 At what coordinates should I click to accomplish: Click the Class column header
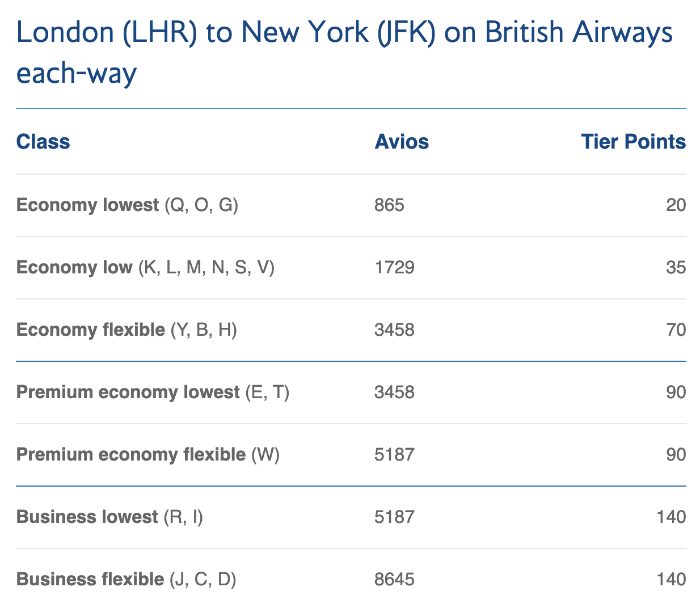point(43,142)
